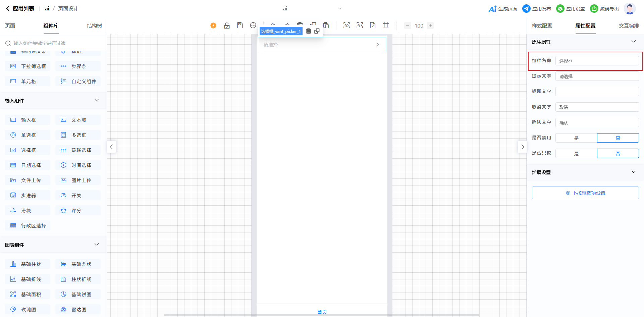Set 是否只读 to 是
644x317 pixels.
576,154
